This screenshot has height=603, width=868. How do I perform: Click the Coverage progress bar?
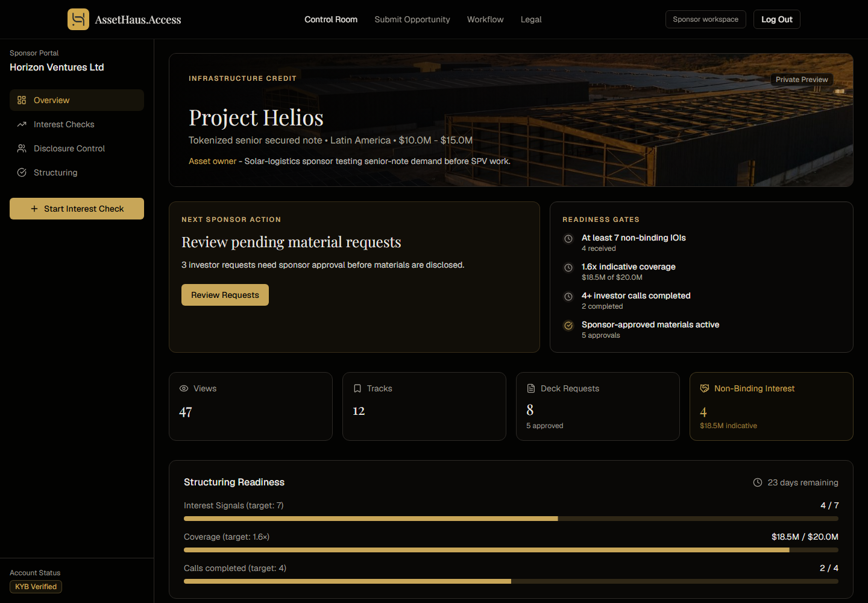point(511,550)
